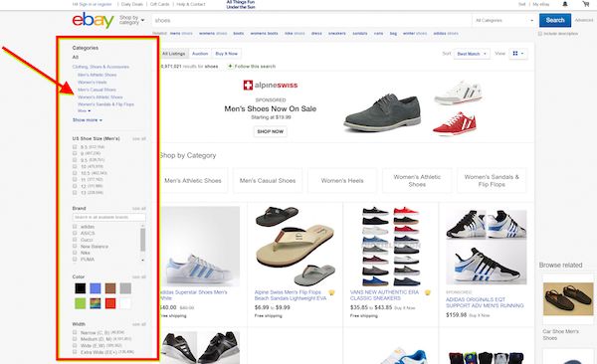The width and height of the screenshot is (597, 364).
Task: Check the Nike brand checkbox
Action: 75,253
